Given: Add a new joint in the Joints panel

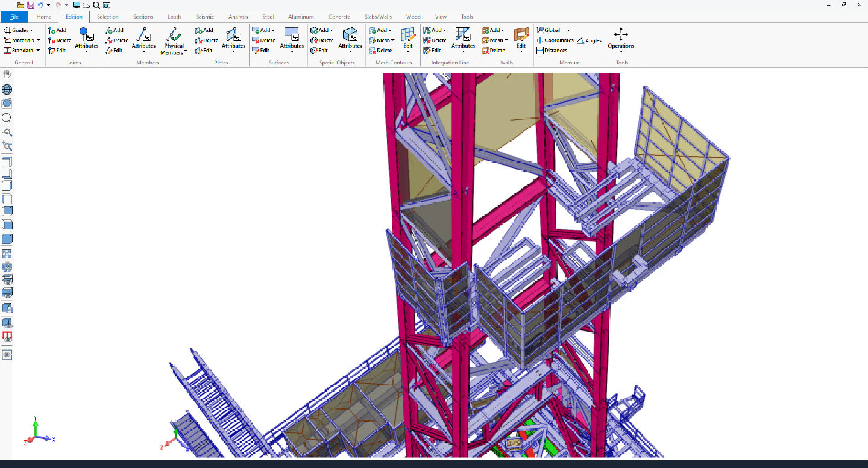Looking at the screenshot, I should 57,30.
